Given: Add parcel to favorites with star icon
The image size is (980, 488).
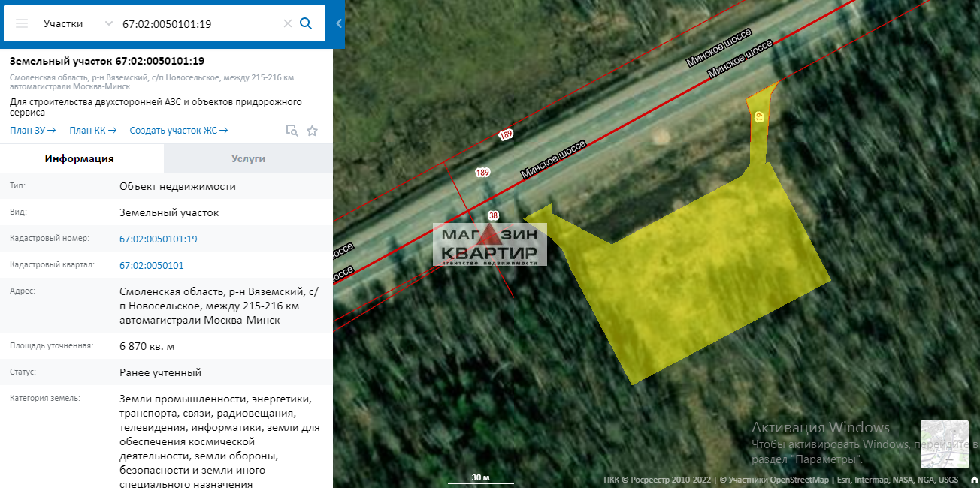Looking at the screenshot, I should point(312,131).
